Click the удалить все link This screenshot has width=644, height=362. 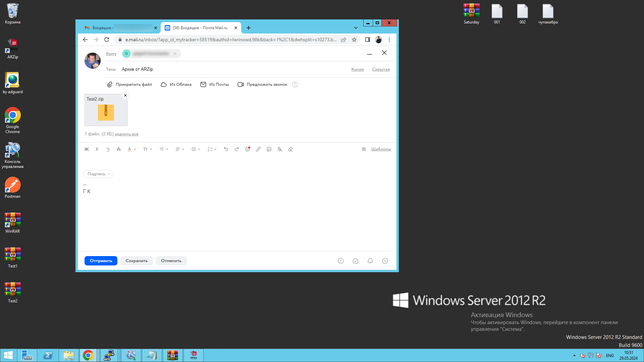[126, 134]
